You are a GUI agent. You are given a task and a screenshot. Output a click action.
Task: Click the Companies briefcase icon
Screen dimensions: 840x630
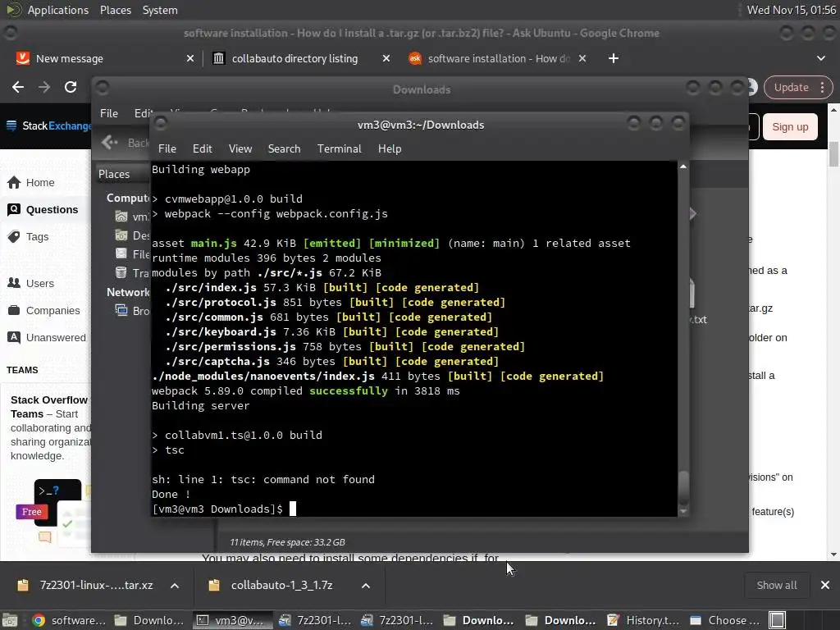[x=14, y=310]
